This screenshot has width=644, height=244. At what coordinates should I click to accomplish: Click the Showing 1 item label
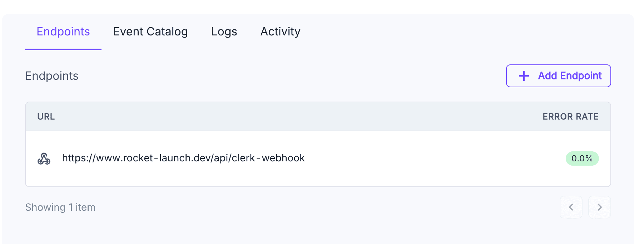point(60,207)
